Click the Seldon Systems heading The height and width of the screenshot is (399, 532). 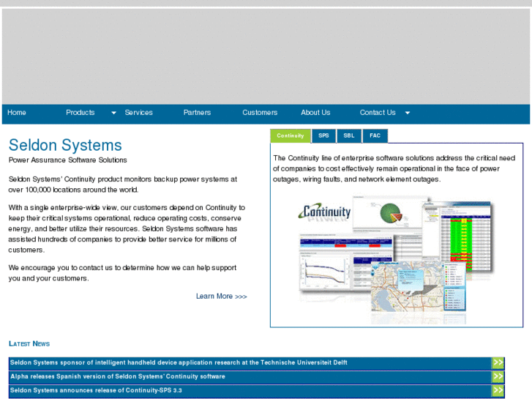(65, 145)
